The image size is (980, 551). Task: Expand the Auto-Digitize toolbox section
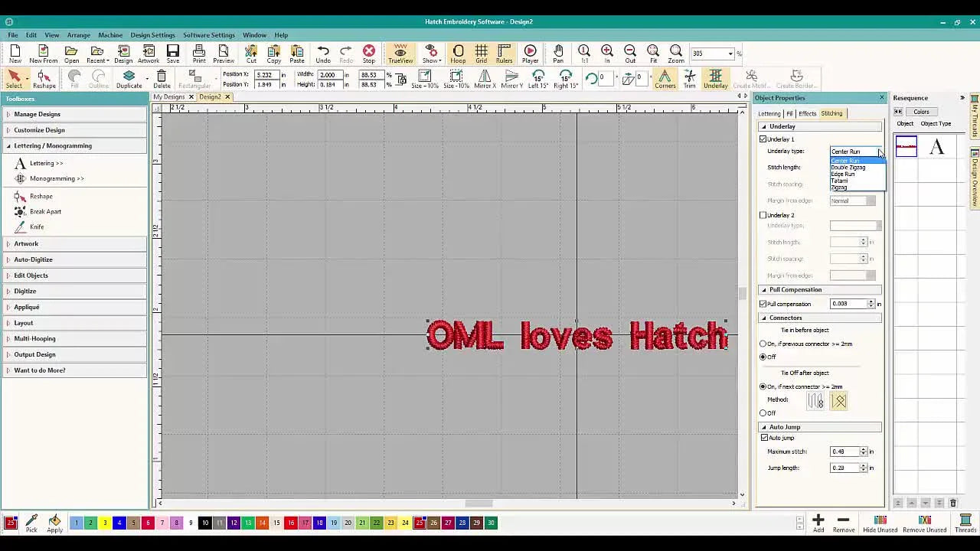coord(75,259)
